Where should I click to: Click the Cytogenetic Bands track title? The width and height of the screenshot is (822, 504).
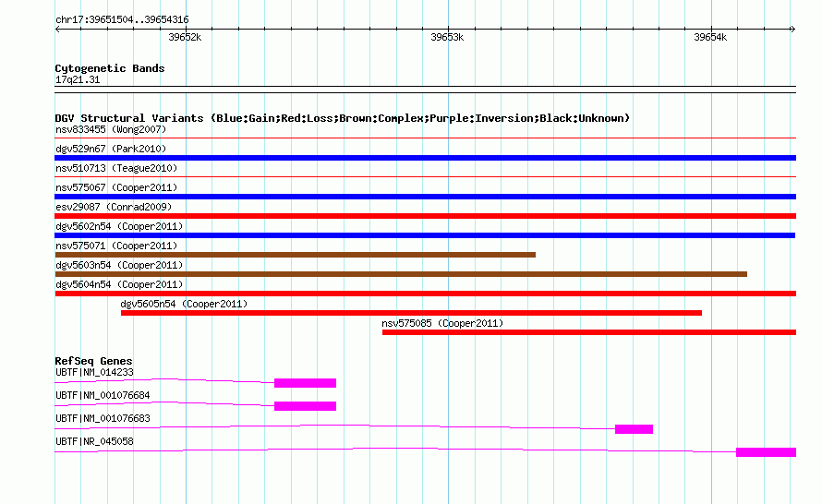(x=110, y=68)
